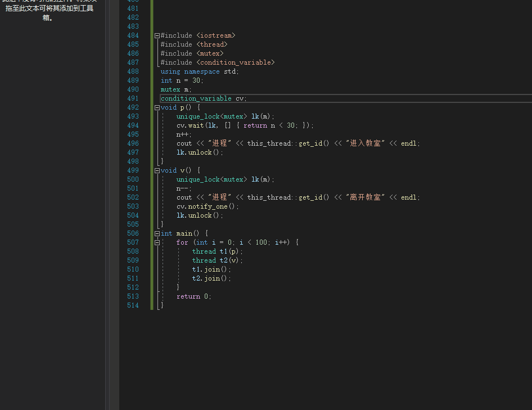The width and height of the screenshot is (532, 410).
Task: Click 'lk.unlock();' in function v
Action: [x=200, y=215]
